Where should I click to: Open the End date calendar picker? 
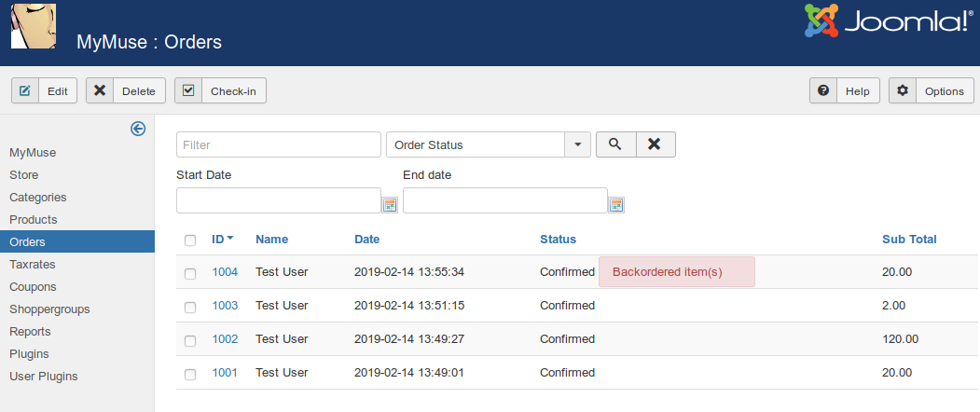[616, 204]
